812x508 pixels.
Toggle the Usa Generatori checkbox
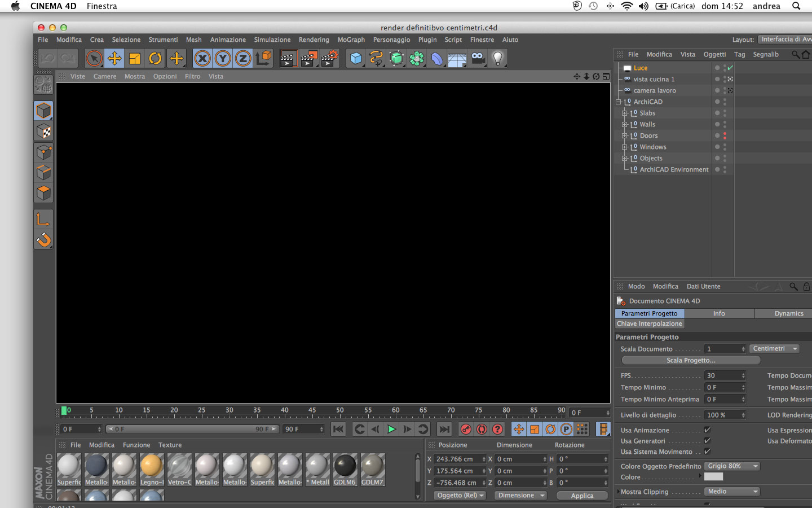[x=707, y=441]
